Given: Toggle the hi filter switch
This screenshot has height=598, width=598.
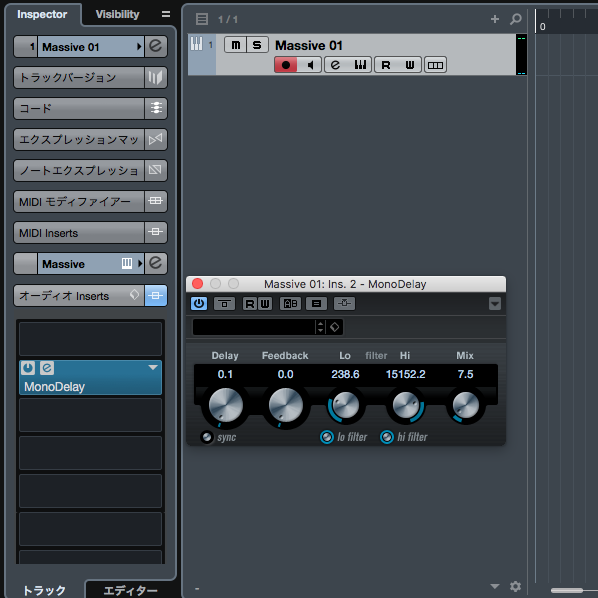Looking at the screenshot, I should pyautogui.click(x=387, y=437).
